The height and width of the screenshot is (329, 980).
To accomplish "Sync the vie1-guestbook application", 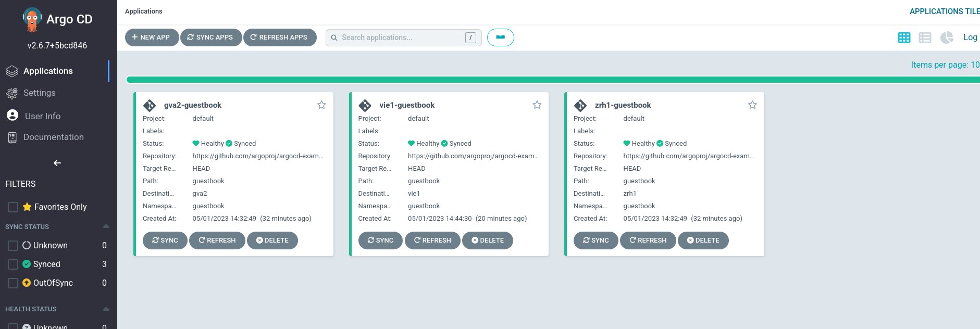I will tap(380, 241).
